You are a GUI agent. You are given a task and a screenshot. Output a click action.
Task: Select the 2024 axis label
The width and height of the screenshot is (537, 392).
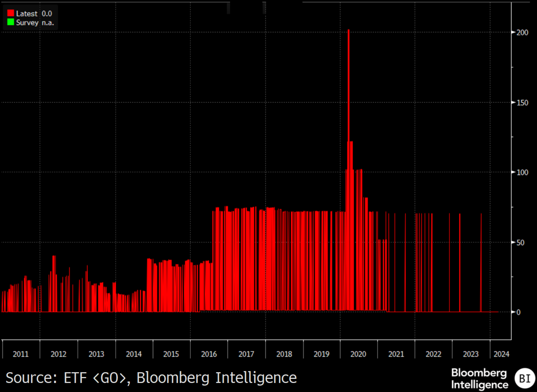[x=501, y=354]
